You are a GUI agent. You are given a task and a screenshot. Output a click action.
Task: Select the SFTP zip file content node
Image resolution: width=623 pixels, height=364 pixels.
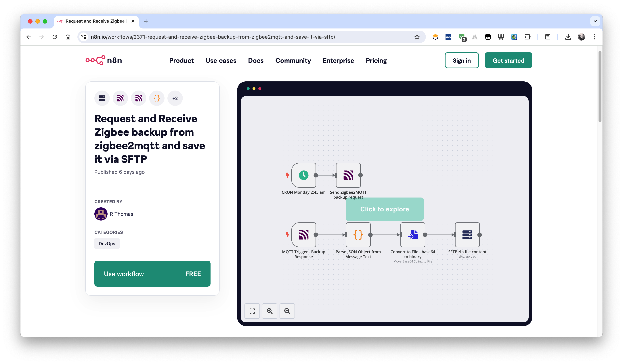[x=467, y=235]
